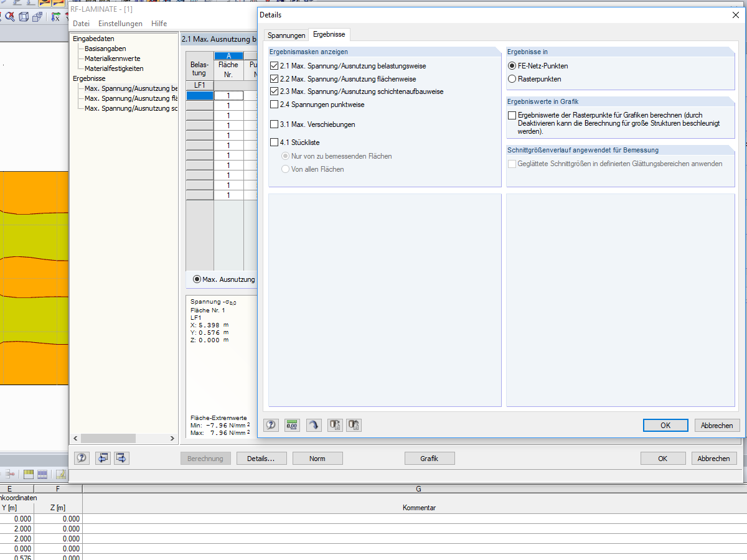
Task: Open Max. Spannung/Ausnutzung sc... tree entry
Action: [x=131, y=108]
